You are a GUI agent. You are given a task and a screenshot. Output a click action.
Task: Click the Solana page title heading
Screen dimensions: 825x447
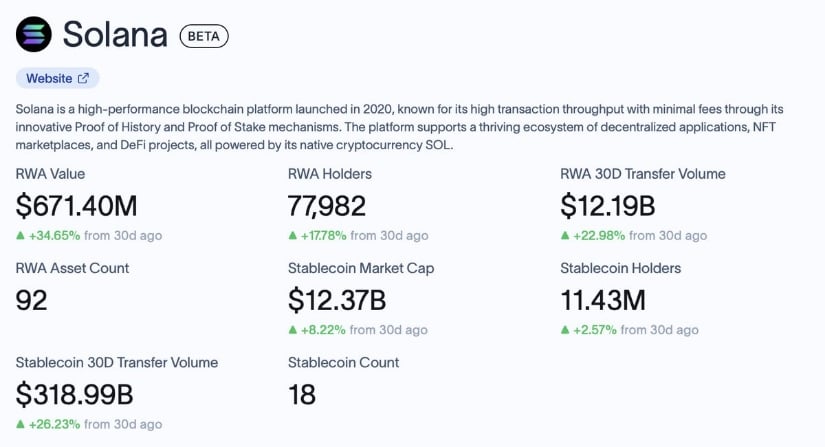pos(115,35)
